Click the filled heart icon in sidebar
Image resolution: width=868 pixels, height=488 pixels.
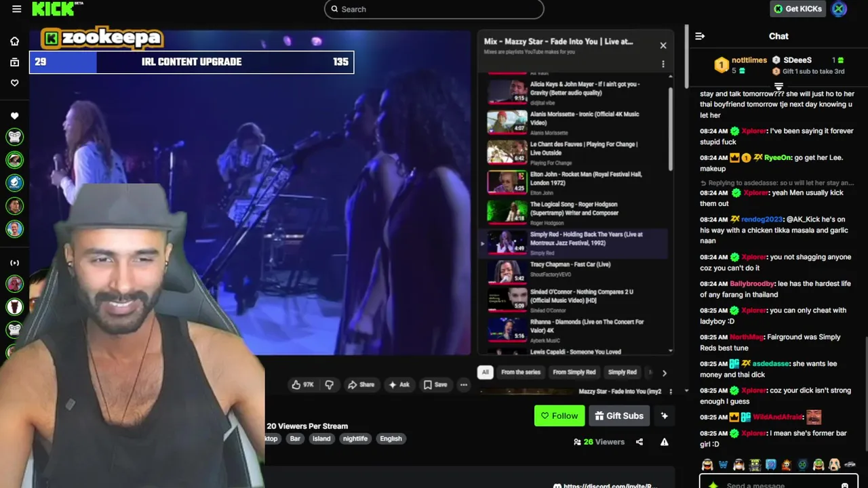tap(14, 116)
